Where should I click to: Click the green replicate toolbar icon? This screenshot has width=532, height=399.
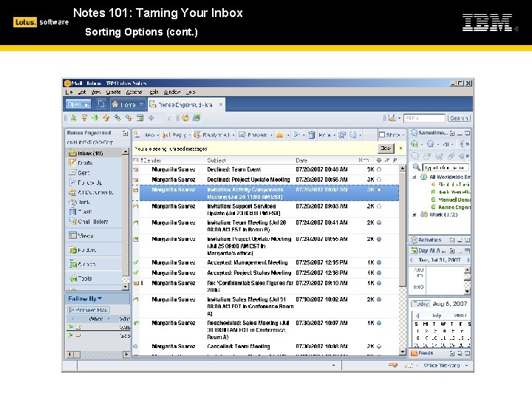(x=197, y=118)
